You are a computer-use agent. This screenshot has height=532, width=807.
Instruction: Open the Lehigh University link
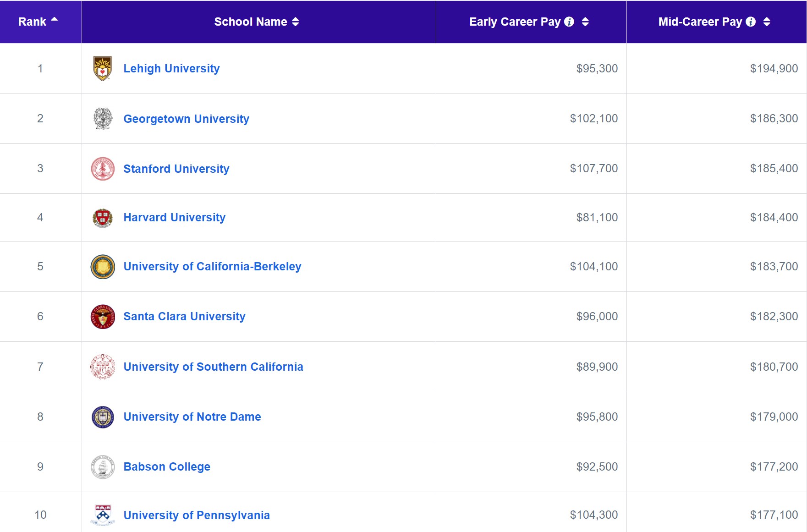click(x=171, y=68)
